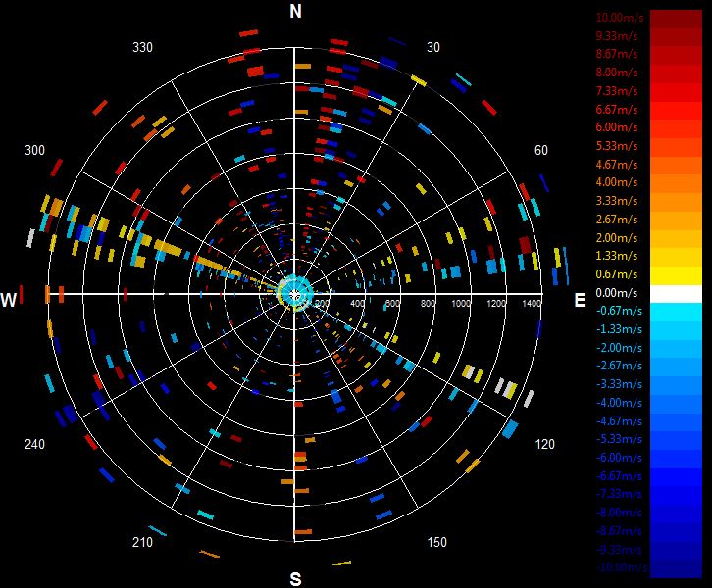This screenshot has height=588, width=712.
Task: Click the 5.33m/s legend label
Action: tap(617, 146)
